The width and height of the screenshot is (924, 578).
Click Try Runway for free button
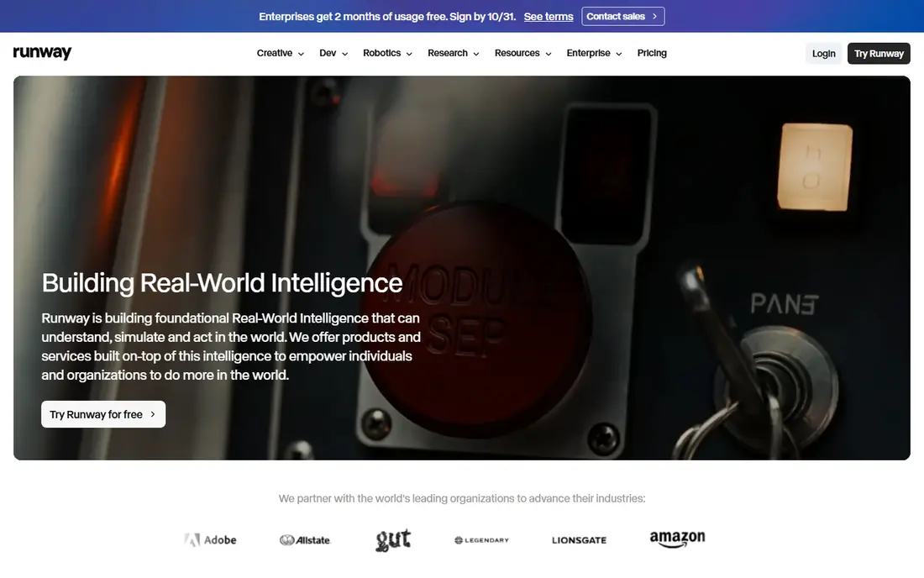[103, 414]
